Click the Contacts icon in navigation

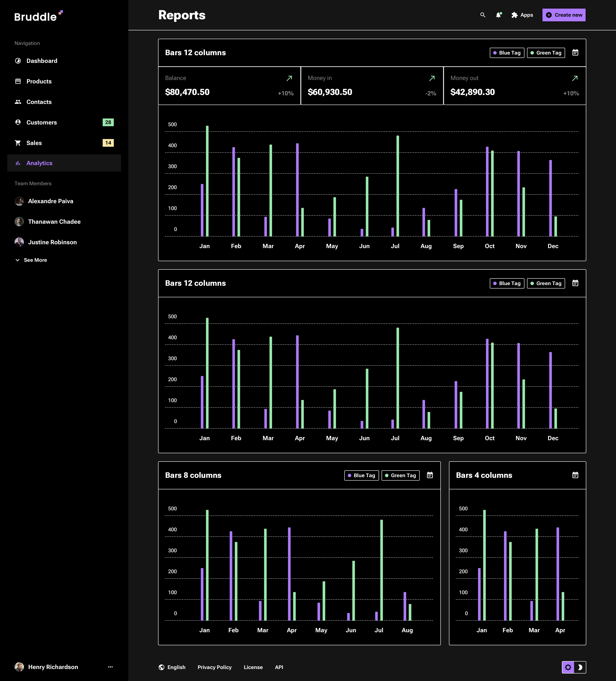point(18,102)
